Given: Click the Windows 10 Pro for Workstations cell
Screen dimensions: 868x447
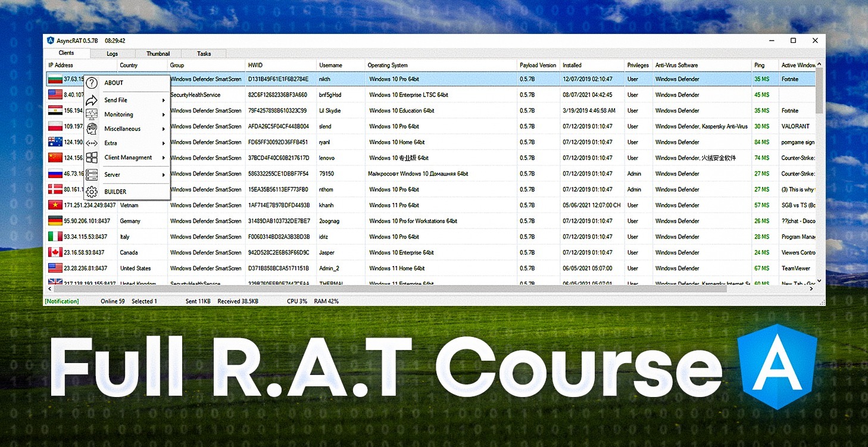Looking at the screenshot, I should point(413,221).
